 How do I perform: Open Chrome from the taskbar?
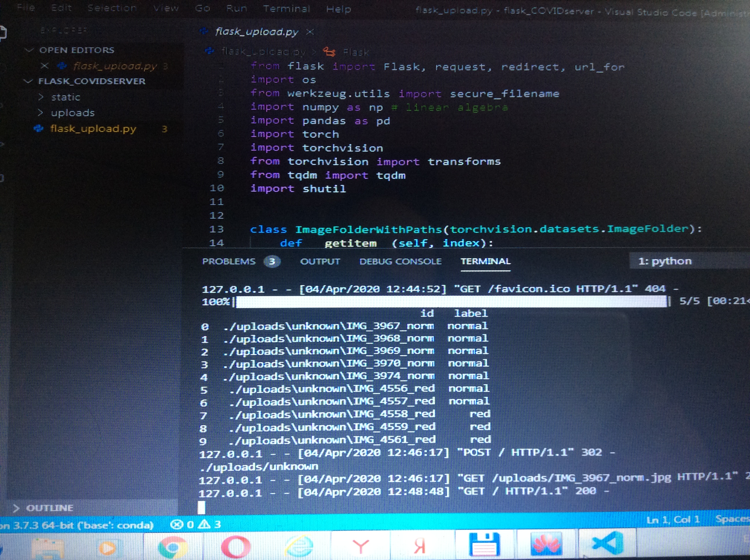(x=172, y=546)
